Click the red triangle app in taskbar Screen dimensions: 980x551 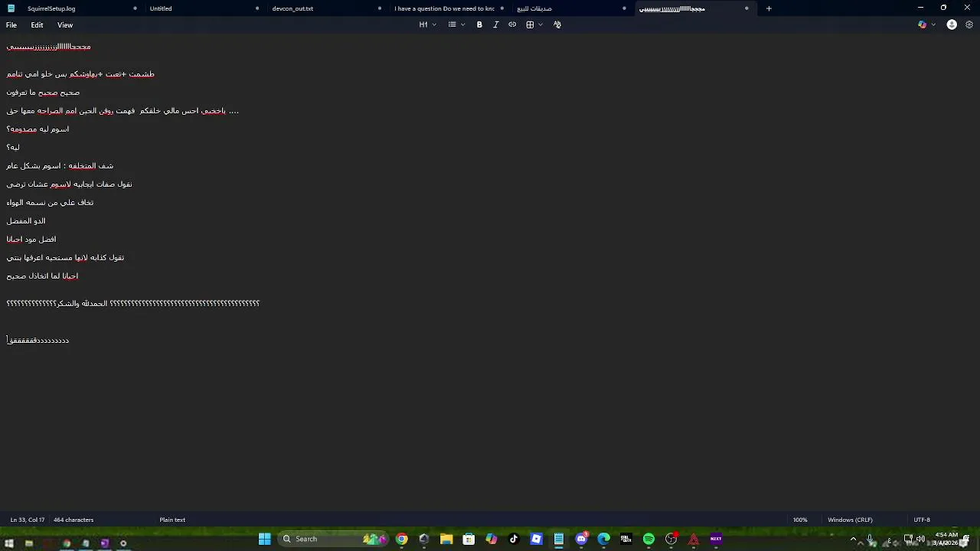[694, 539]
